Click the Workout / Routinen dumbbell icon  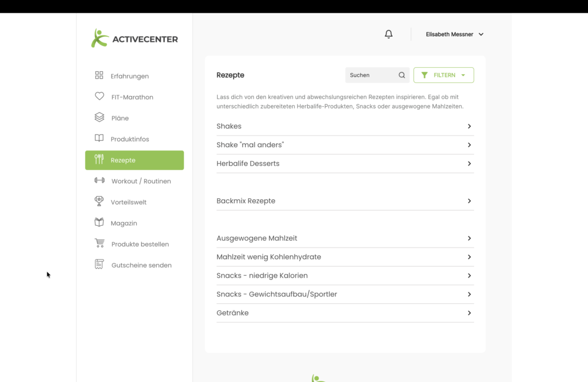click(99, 181)
